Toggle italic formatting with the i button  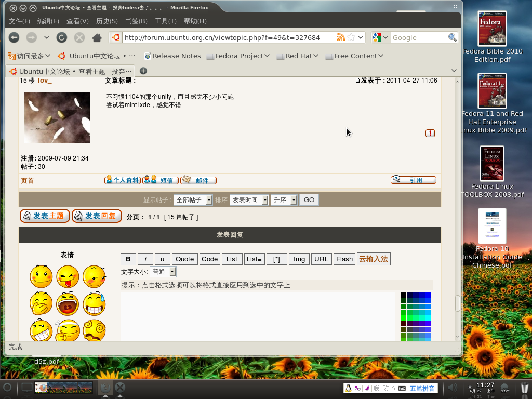coord(145,259)
